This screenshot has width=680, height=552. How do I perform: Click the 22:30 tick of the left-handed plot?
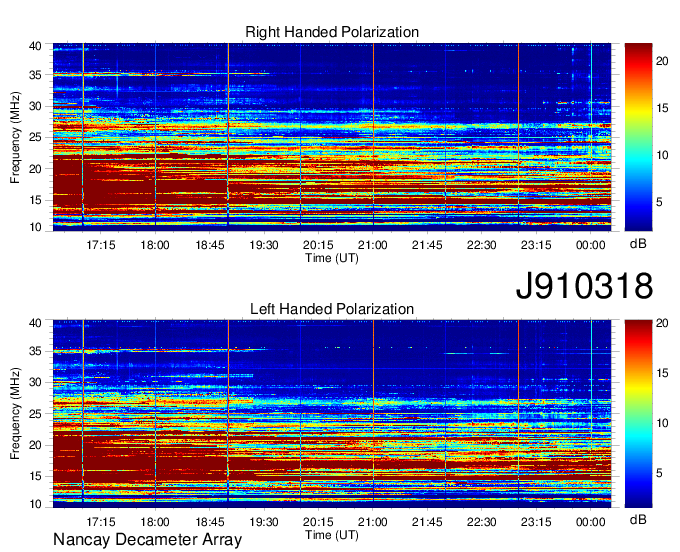[x=481, y=522]
